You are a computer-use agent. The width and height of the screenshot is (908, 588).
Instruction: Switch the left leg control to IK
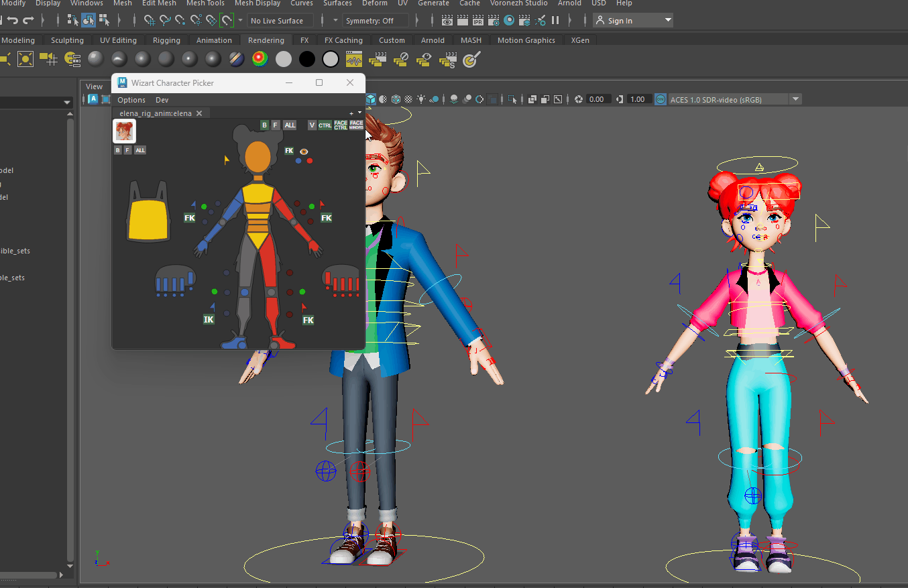pyautogui.click(x=209, y=319)
